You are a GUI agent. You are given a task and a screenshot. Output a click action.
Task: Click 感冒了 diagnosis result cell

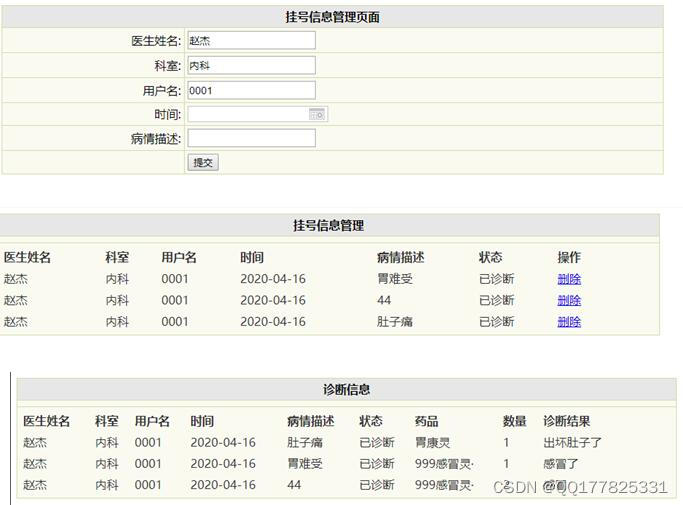coord(561,464)
